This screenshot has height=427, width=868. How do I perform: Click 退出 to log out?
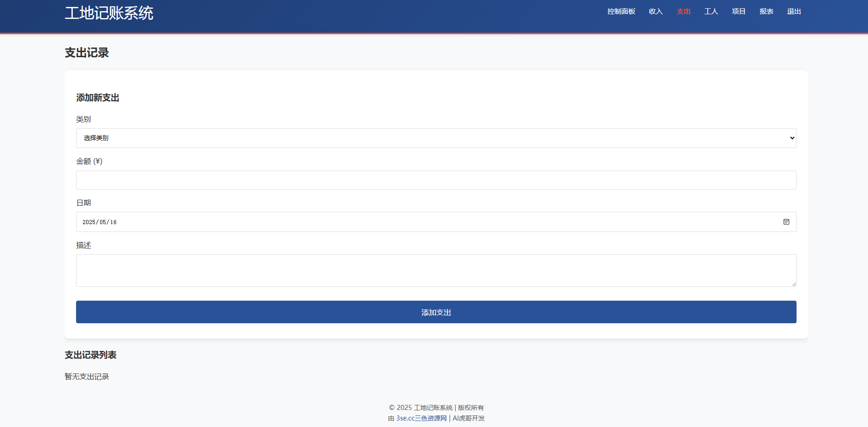tap(794, 12)
